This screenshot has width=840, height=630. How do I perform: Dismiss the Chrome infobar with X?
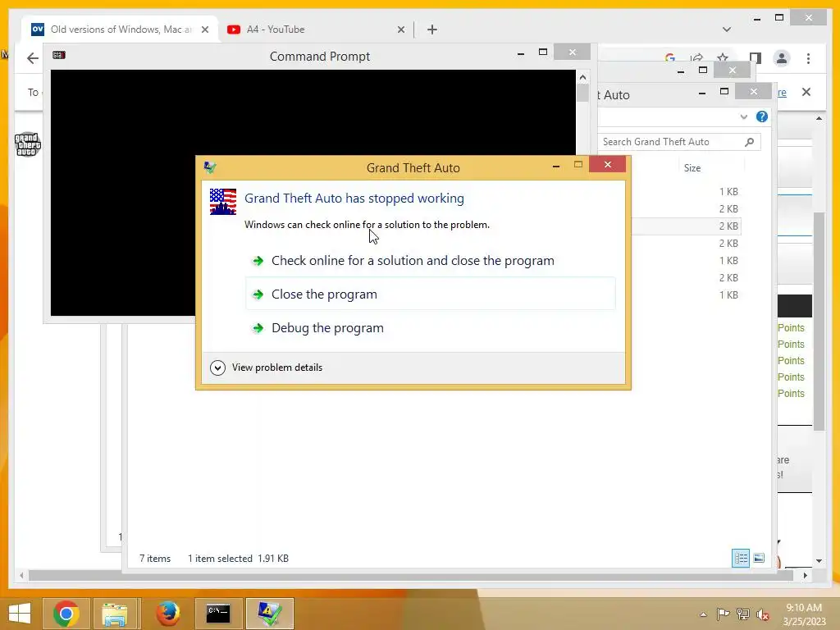pos(806,92)
